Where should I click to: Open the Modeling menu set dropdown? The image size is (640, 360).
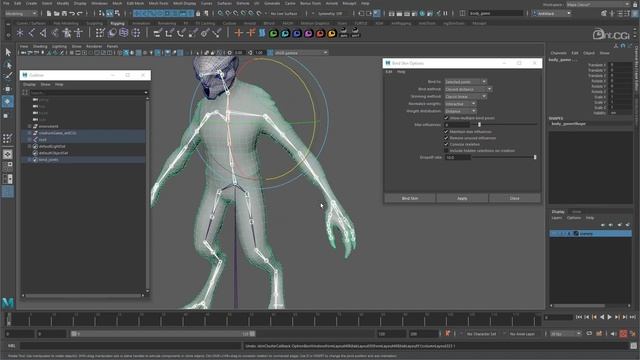pyautogui.click(x=20, y=13)
